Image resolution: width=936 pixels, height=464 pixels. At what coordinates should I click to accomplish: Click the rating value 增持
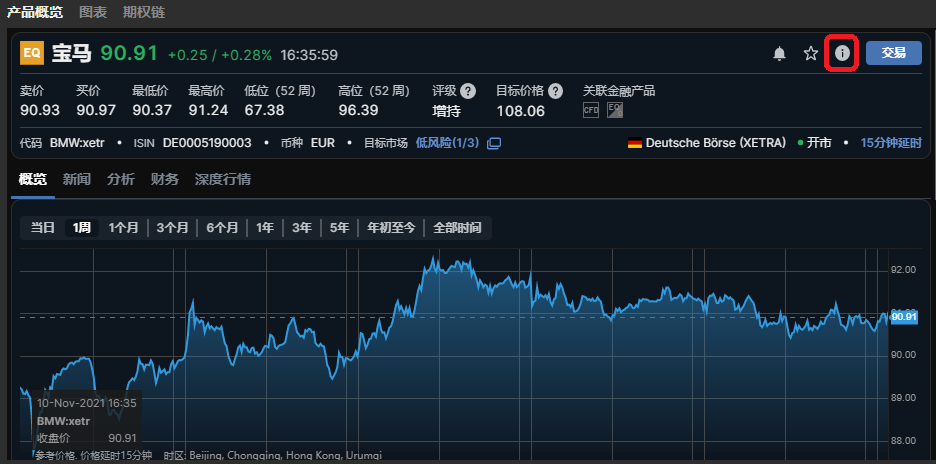point(447,110)
